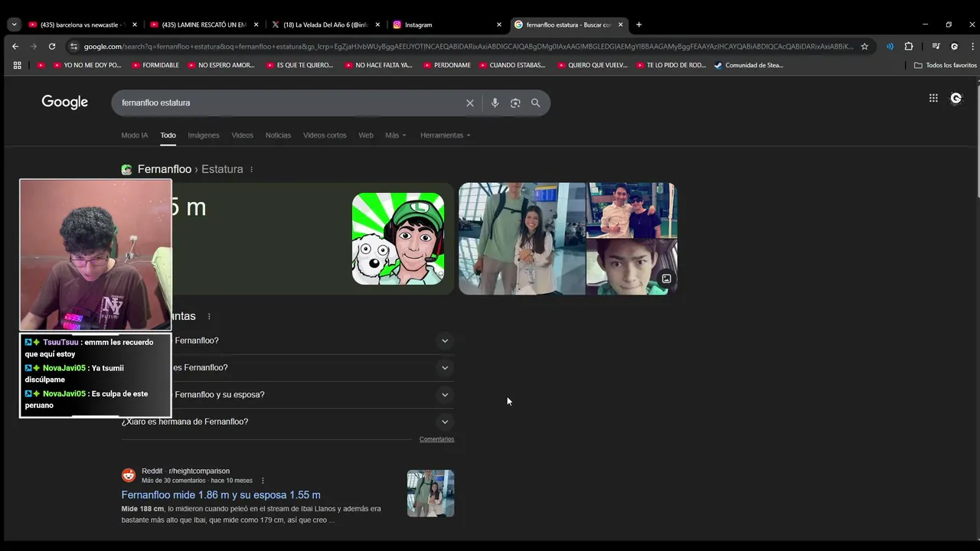Reload the current page
The width and height of the screenshot is (980, 551).
[x=52, y=46]
